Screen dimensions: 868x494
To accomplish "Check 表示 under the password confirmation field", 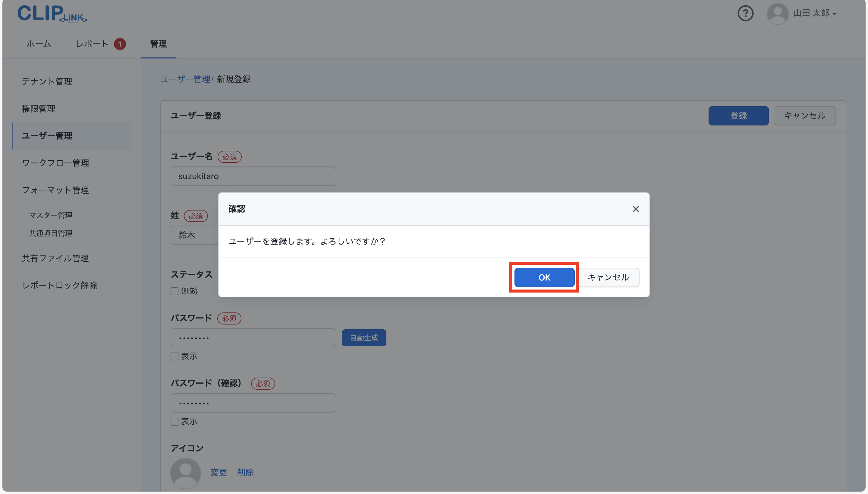I will (x=174, y=421).
